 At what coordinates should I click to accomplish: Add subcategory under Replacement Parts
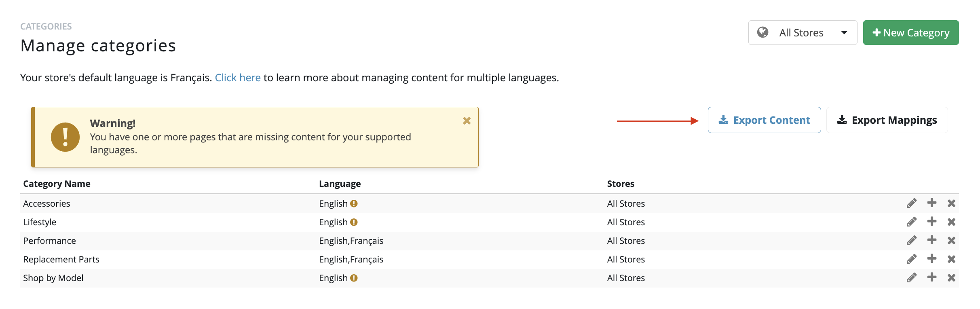coord(932,258)
